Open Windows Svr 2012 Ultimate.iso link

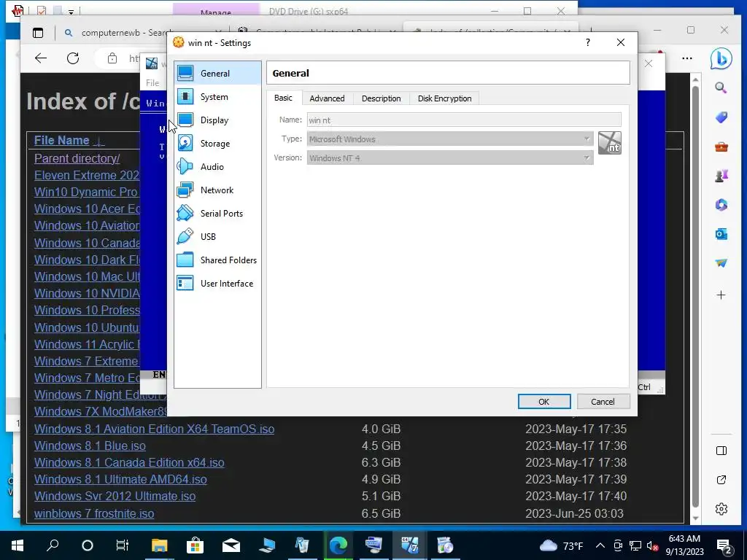pyautogui.click(x=115, y=496)
